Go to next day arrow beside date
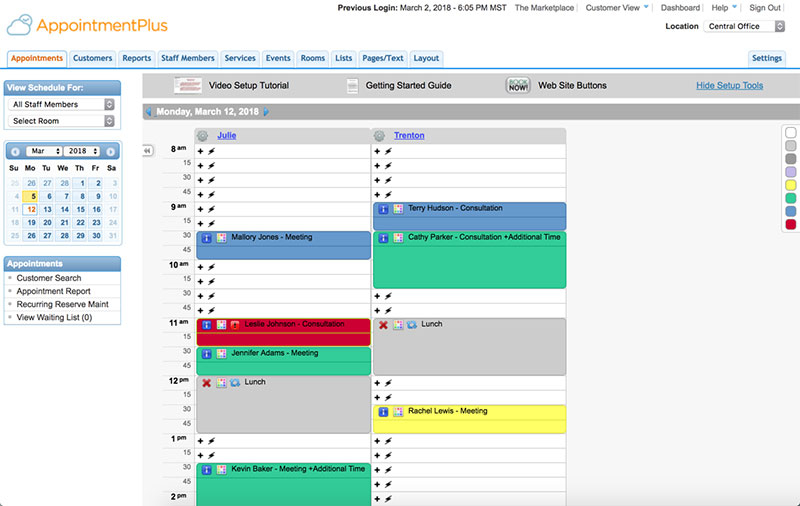800x506 pixels. coord(266,112)
